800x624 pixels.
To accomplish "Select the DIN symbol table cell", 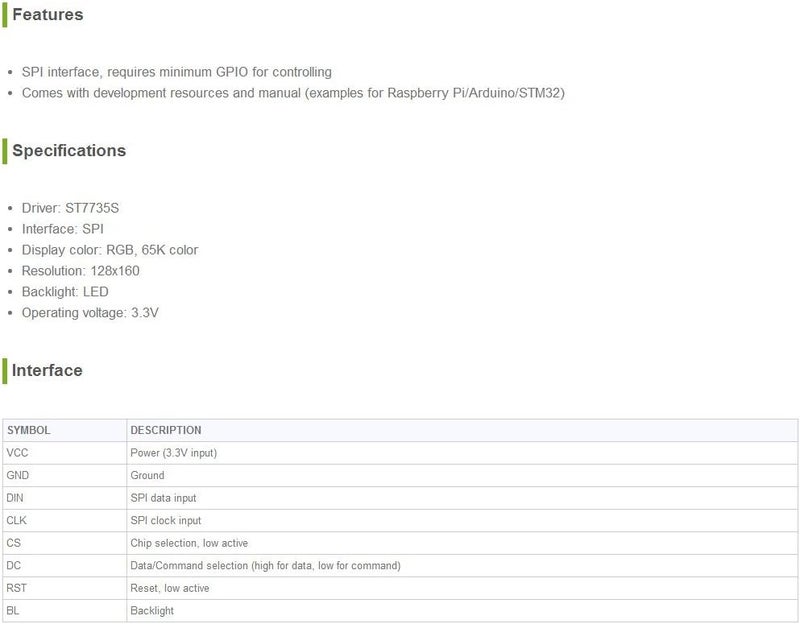I will 16,498.
